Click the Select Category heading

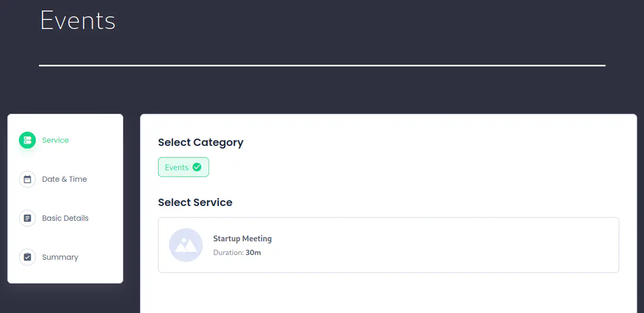pos(201,142)
